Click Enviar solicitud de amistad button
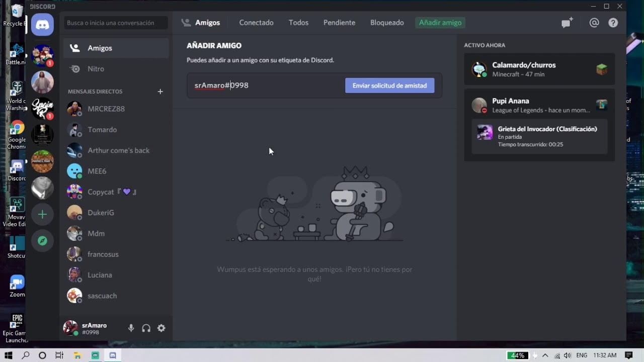 (389, 85)
